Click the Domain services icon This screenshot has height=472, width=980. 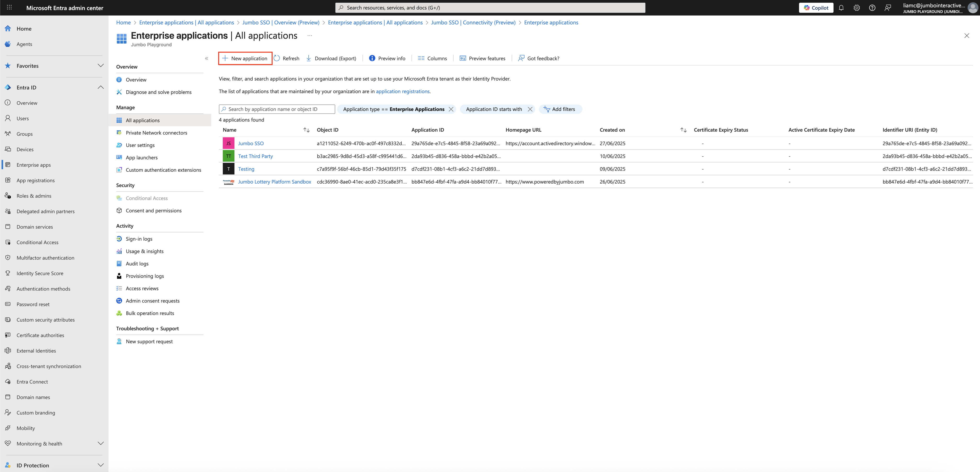(x=8, y=227)
